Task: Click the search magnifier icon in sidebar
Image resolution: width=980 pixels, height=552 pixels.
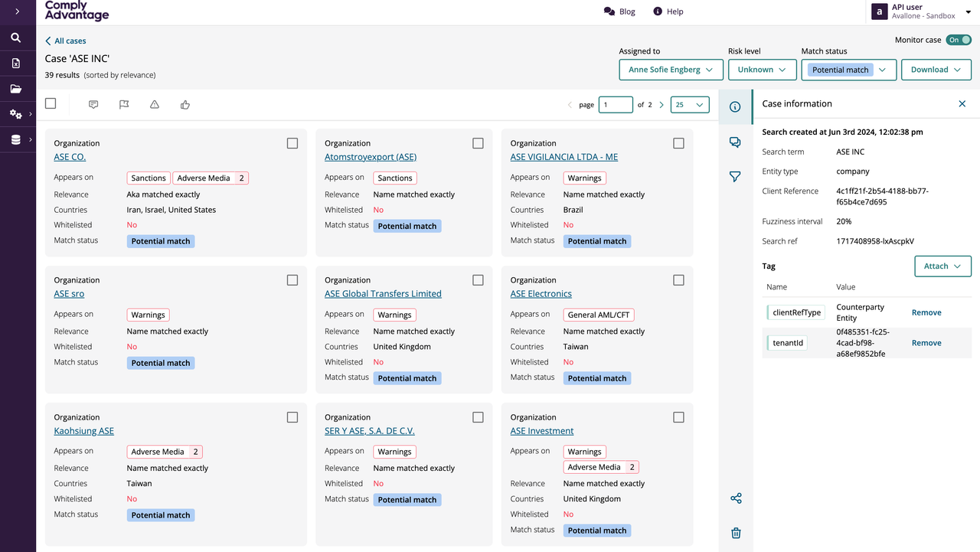Action: point(15,38)
